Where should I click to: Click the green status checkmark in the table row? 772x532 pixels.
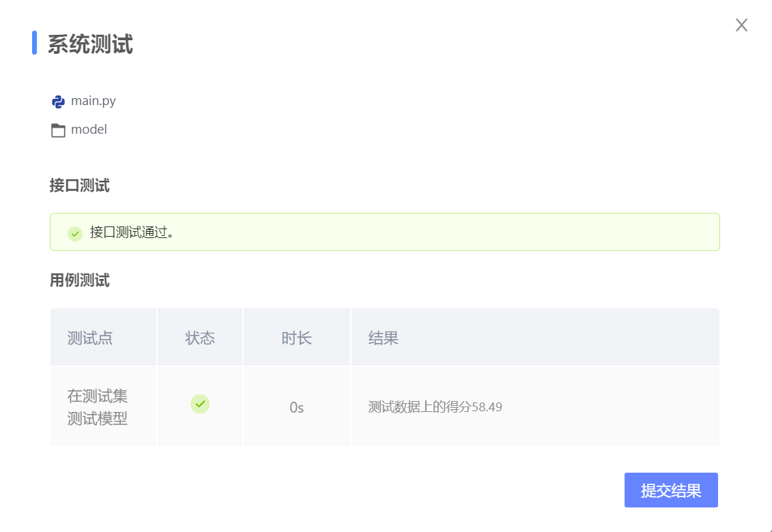200,404
